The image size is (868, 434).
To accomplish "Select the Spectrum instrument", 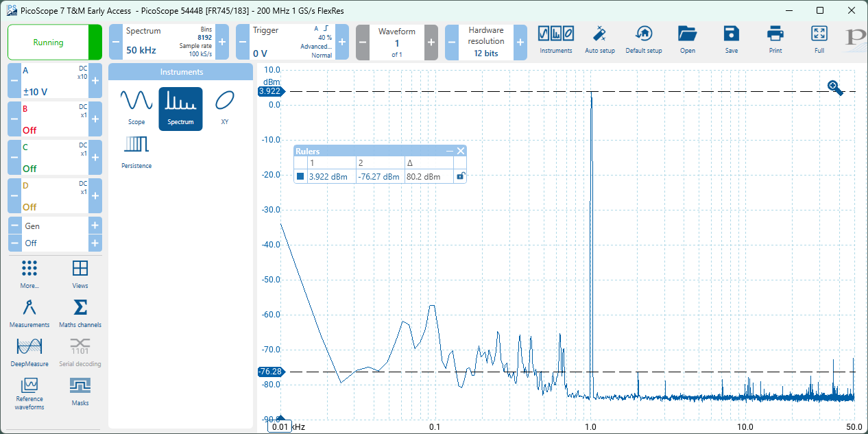I will click(181, 108).
